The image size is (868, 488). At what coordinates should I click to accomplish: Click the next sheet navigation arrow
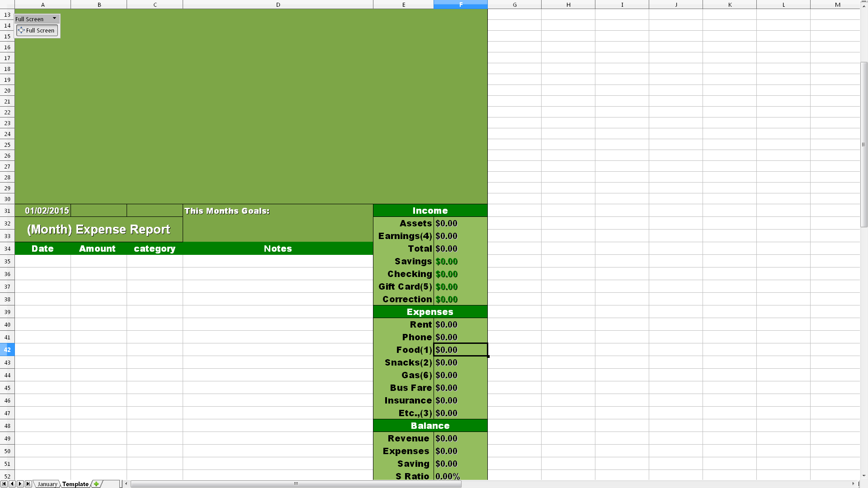click(x=19, y=484)
